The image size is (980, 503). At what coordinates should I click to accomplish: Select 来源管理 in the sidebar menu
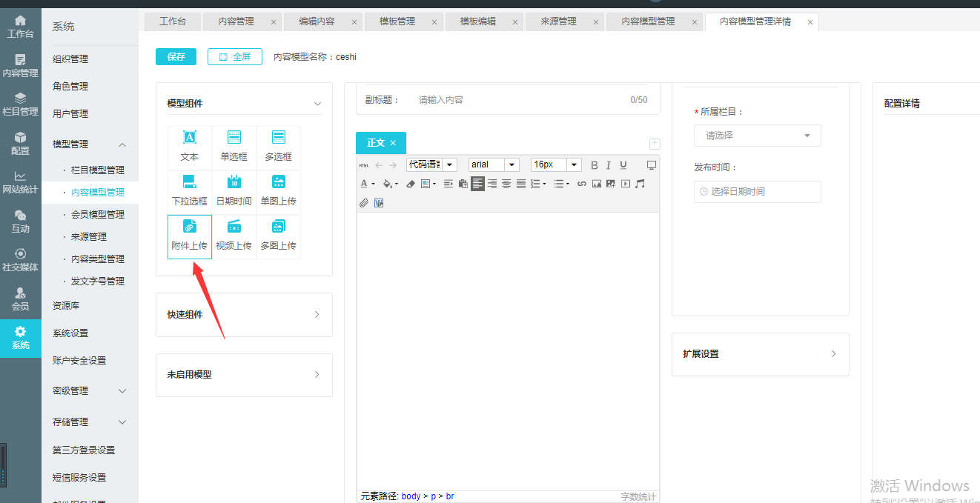(89, 237)
